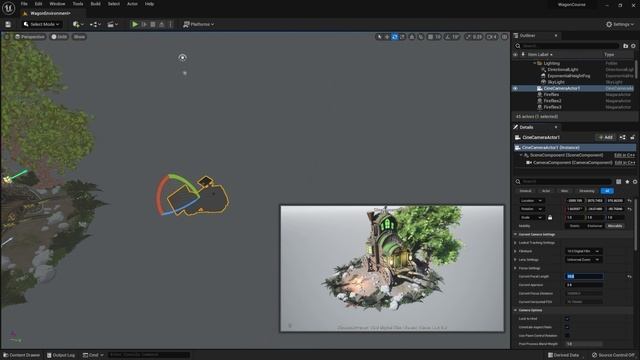640x360 pixels.
Task: Open the File menu
Action: [24, 4]
